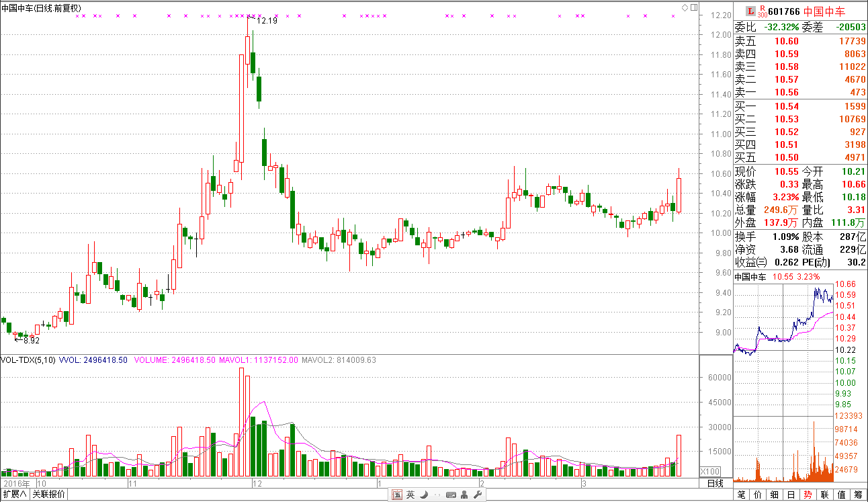Click the 内盘 111.8万 value
This screenshot has width=868, height=502.
coord(849,222)
